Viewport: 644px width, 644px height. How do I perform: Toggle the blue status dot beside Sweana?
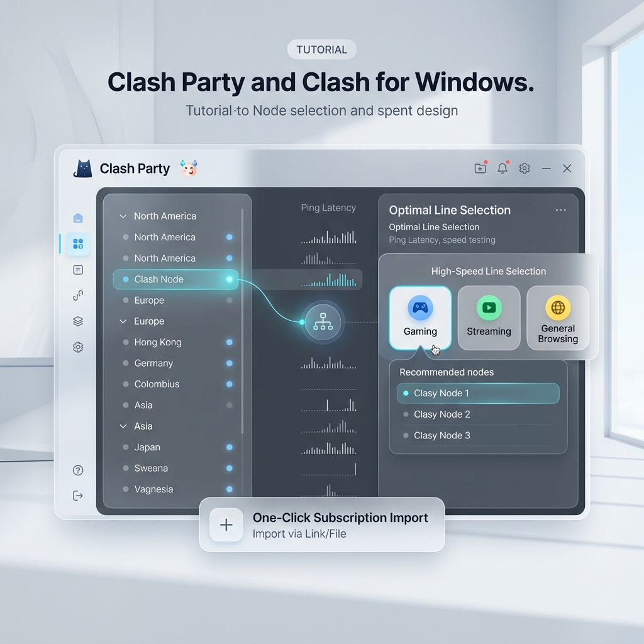(229, 468)
